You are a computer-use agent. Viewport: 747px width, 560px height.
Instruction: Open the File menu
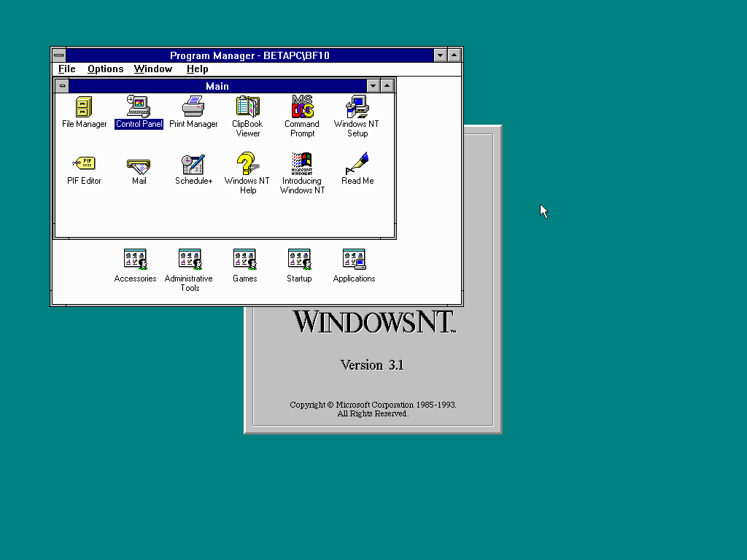(x=67, y=69)
